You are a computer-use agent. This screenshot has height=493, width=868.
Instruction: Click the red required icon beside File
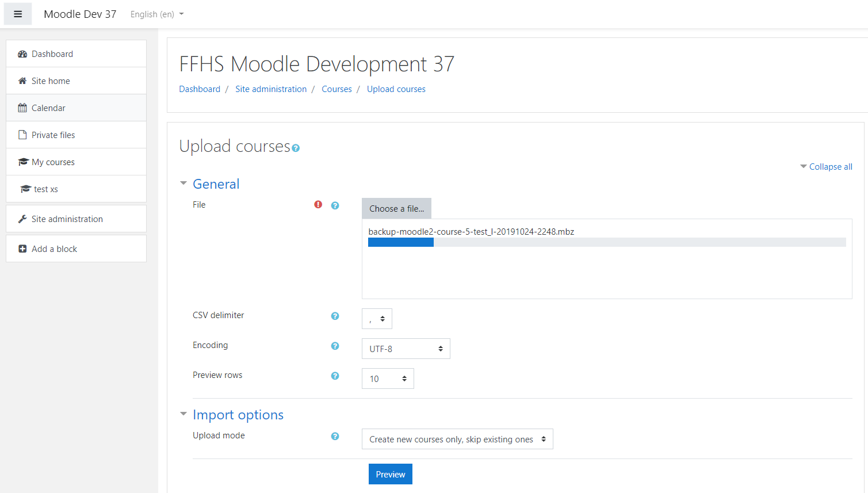[318, 204]
